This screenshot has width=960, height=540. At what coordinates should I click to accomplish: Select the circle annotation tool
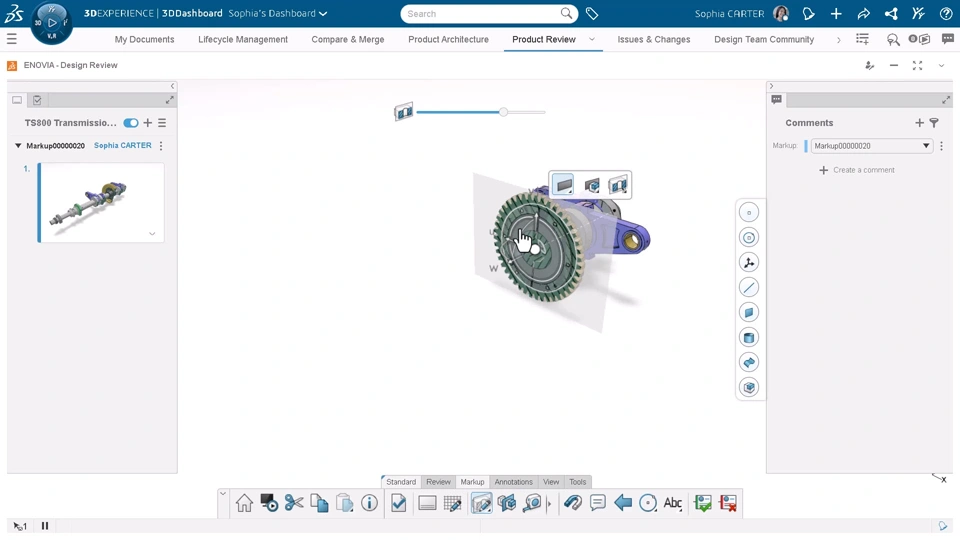648,503
